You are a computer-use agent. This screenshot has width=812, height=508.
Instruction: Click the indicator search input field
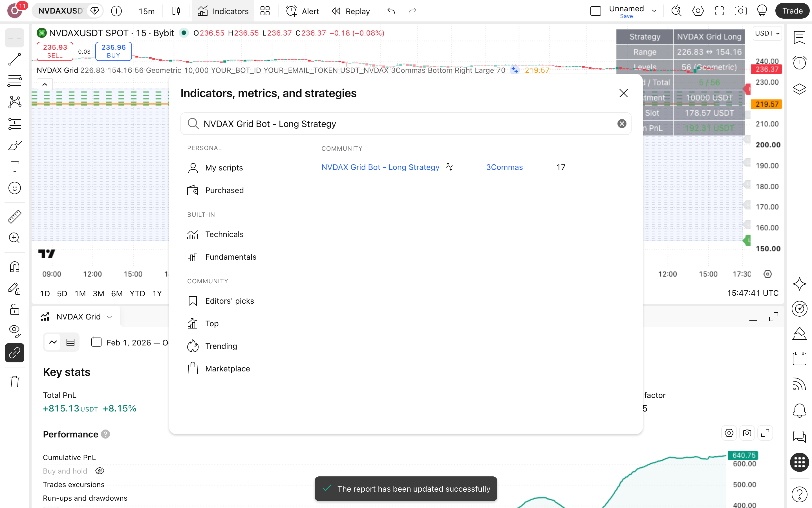click(x=406, y=124)
